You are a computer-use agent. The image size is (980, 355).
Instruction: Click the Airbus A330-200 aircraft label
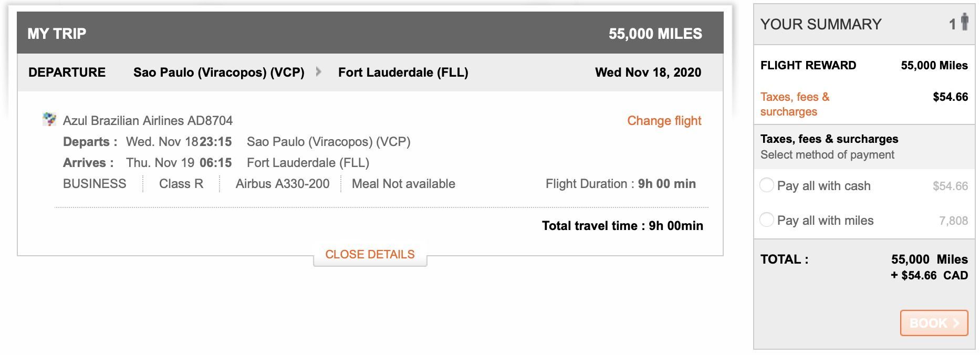click(283, 184)
